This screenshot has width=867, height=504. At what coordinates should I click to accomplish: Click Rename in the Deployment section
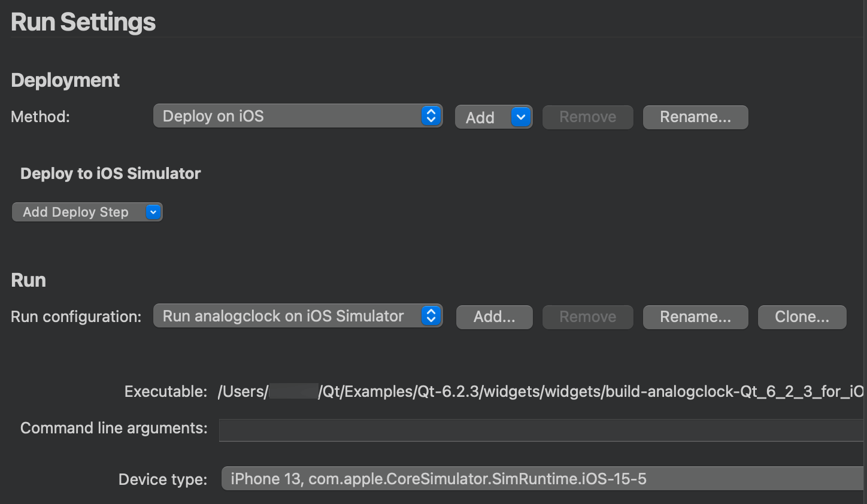click(695, 117)
